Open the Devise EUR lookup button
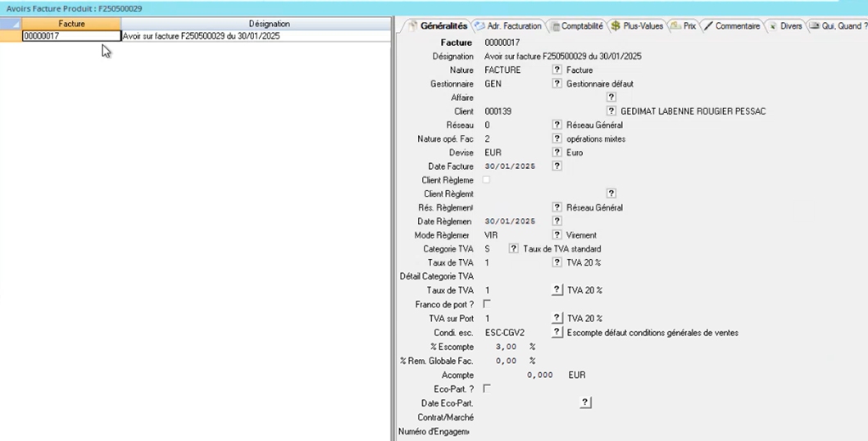This screenshot has width=868, height=441. click(x=557, y=152)
